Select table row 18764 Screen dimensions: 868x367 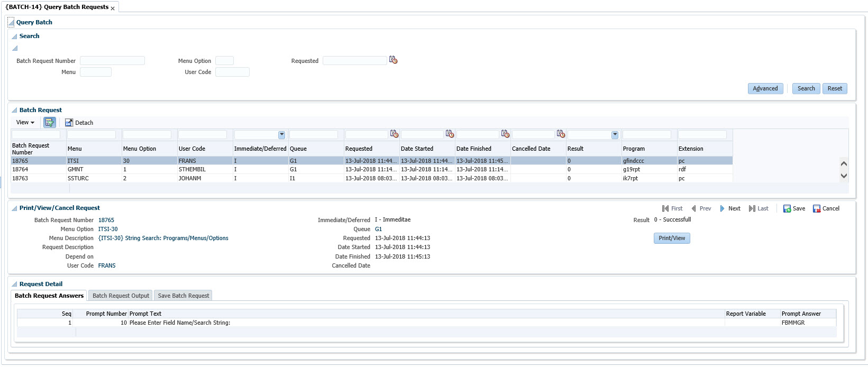click(x=372, y=170)
